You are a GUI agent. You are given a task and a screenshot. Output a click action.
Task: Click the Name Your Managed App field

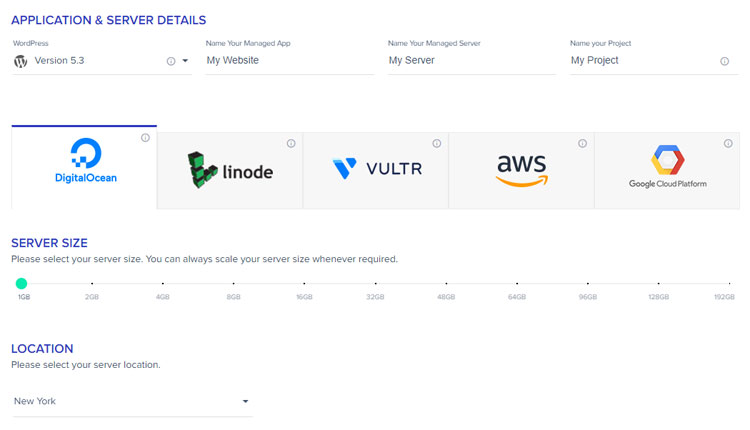(x=290, y=61)
